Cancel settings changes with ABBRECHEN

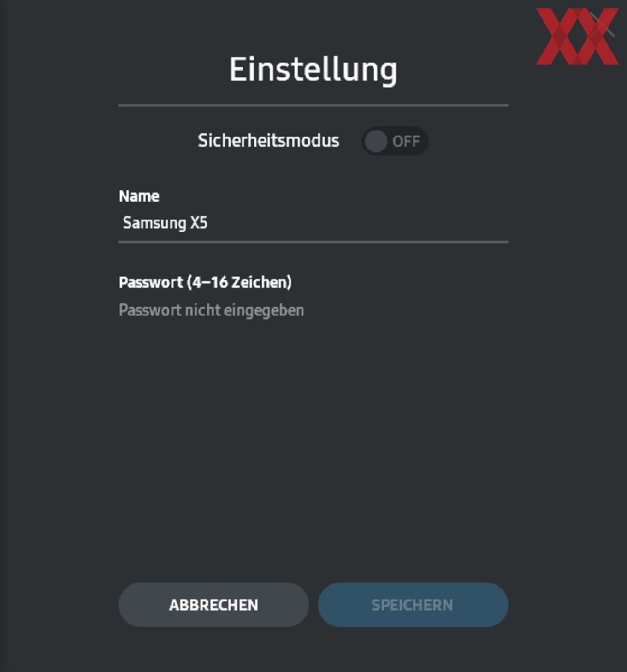click(214, 605)
